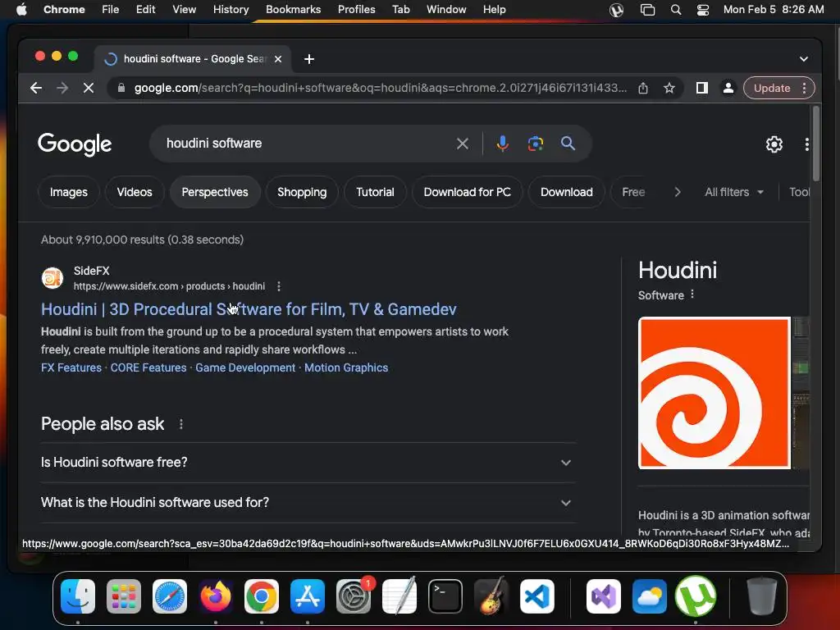This screenshot has height=630, width=840.
Task: Open the Window menu
Action: [x=446, y=10]
